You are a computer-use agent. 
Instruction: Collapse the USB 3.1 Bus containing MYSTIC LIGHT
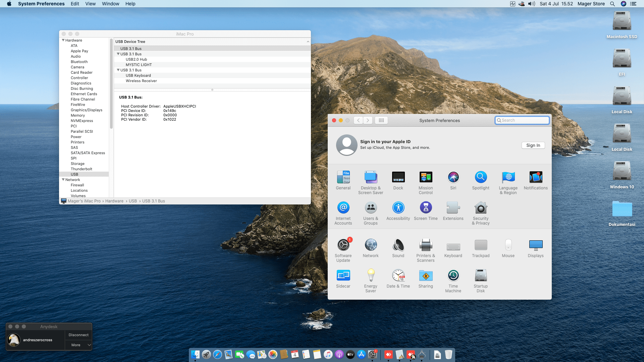tap(118, 54)
